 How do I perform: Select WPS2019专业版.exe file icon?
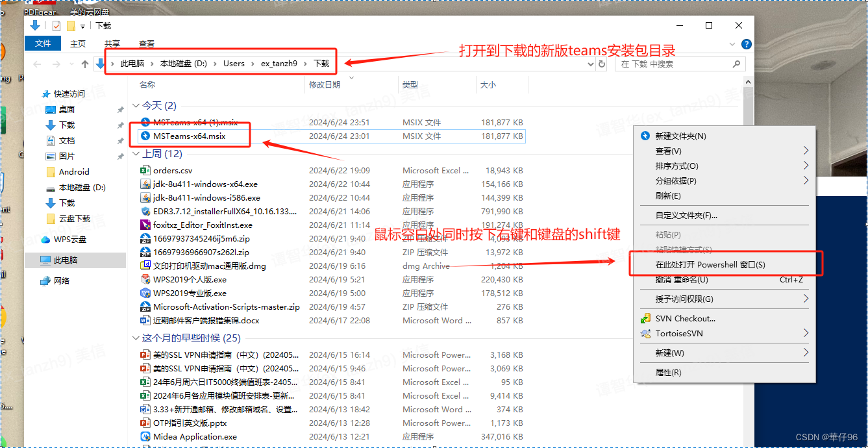[x=145, y=293]
